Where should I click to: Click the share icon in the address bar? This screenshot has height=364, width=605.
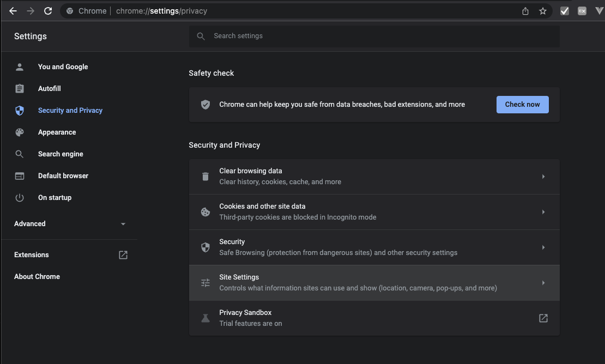tap(525, 11)
